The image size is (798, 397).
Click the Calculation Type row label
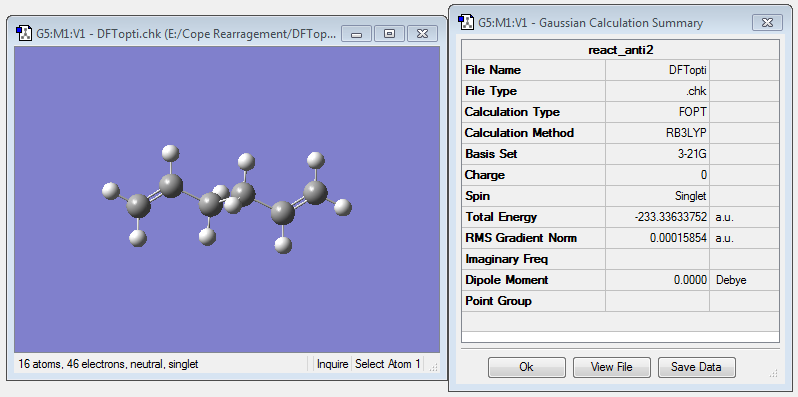[512, 112]
